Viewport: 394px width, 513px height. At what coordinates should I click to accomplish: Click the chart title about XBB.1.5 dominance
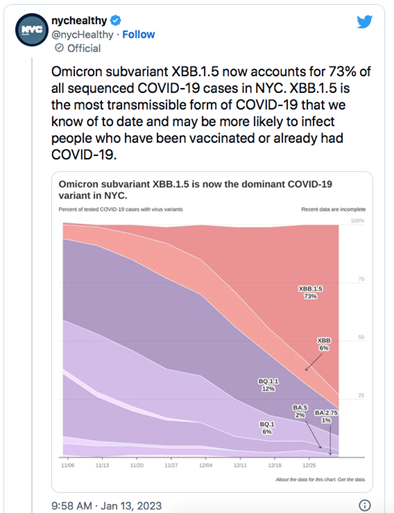[x=195, y=189]
